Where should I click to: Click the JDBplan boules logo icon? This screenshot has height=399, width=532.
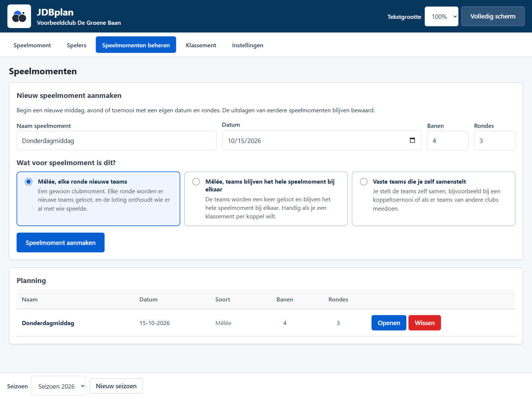(x=19, y=16)
